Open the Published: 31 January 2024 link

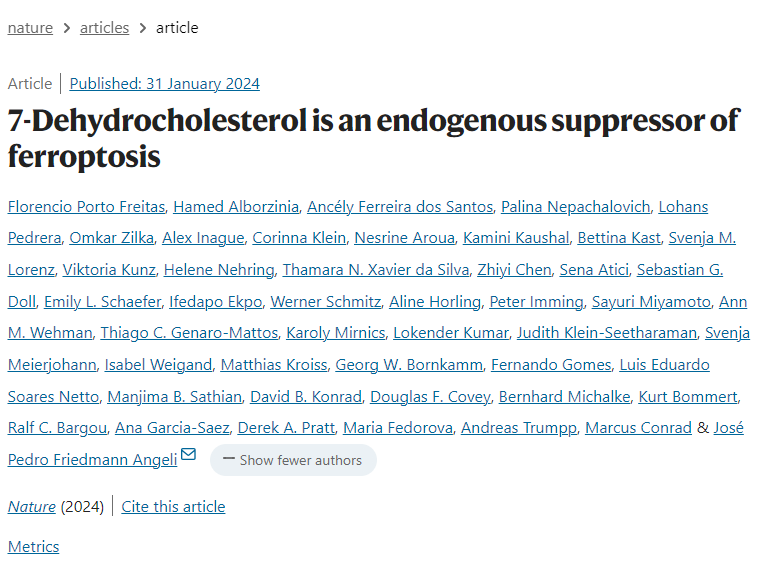coord(165,84)
